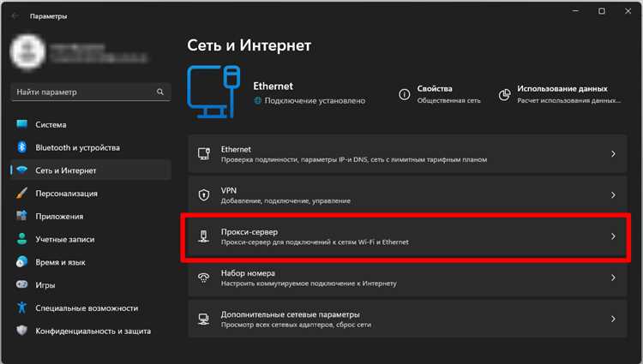Screen dimensions: 643x364
Task: Click the Система monitor icon
Action: [x=21, y=124]
